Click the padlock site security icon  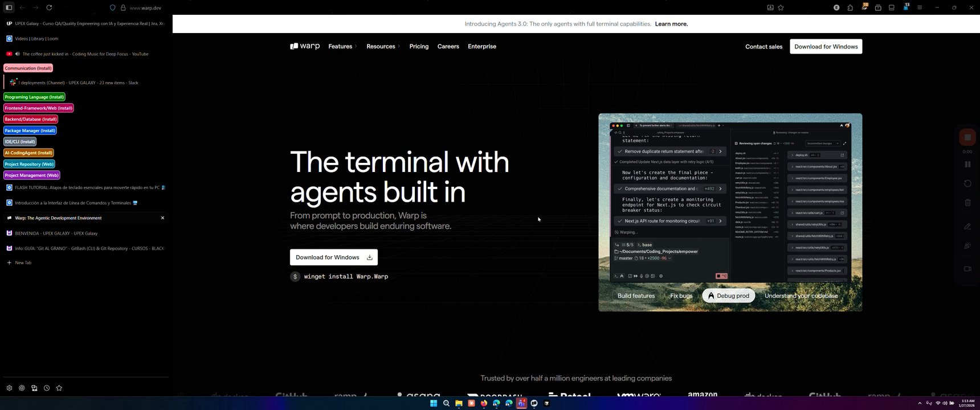pos(122,7)
